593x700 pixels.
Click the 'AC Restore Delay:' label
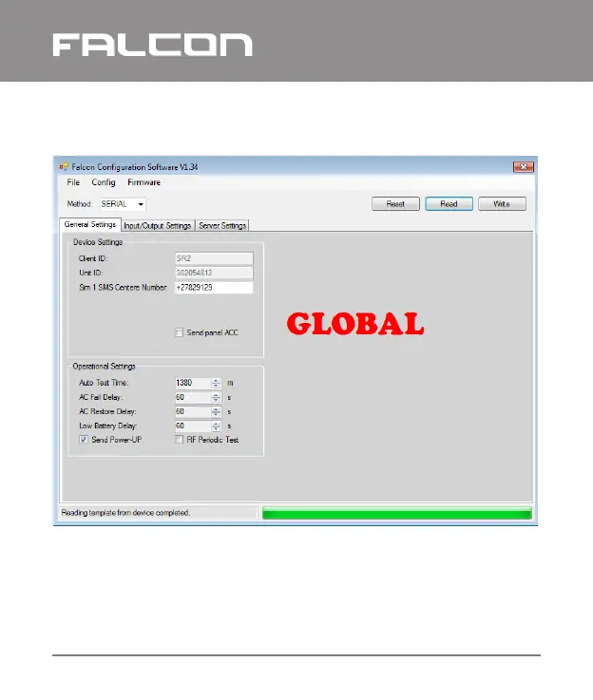107,411
